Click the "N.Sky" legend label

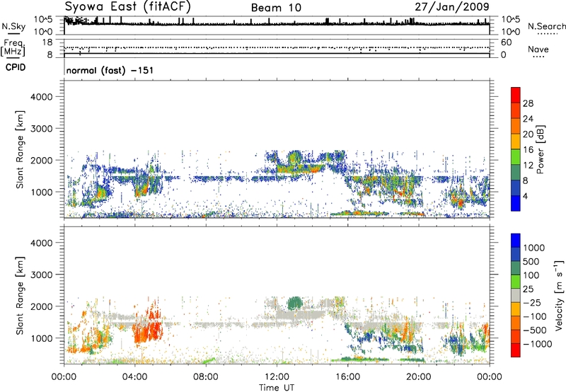tap(13, 26)
